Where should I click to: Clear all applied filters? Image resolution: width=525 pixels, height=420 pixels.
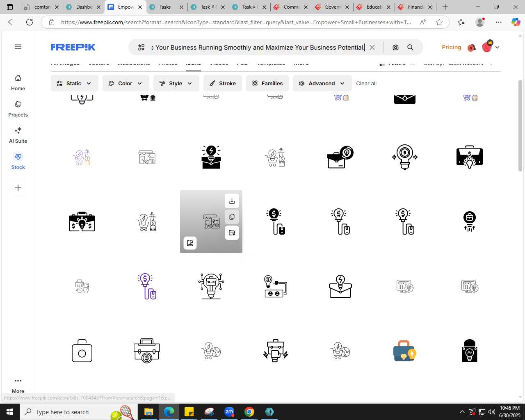(x=366, y=83)
